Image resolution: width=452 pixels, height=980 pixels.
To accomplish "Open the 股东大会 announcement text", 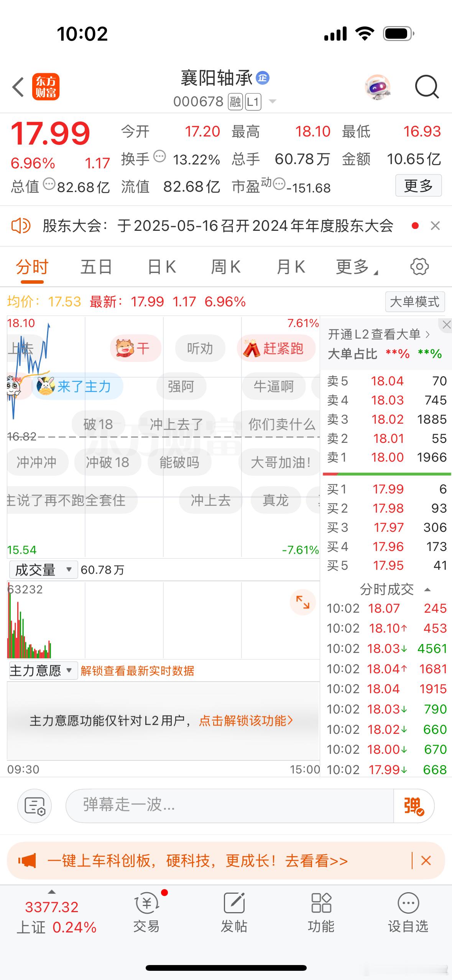I will (x=218, y=226).
